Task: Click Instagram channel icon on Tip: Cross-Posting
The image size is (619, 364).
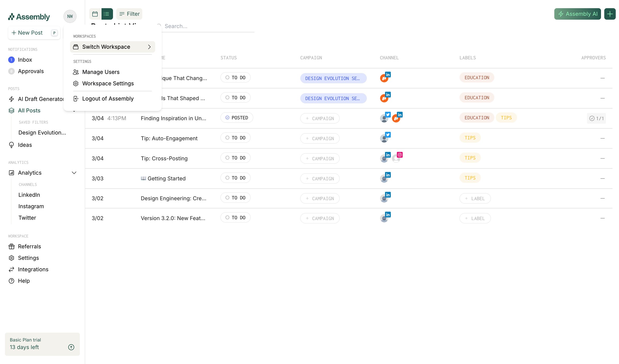Action: tap(400, 155)
